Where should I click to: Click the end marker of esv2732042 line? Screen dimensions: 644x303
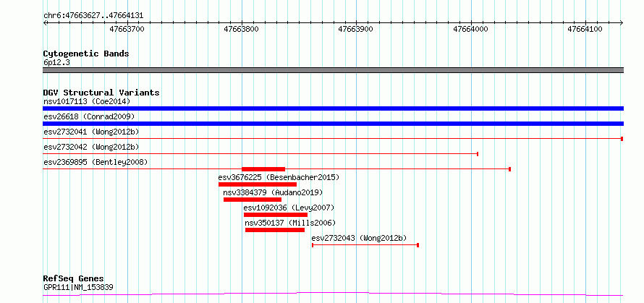pyautogui.click(x=478, y=154)
